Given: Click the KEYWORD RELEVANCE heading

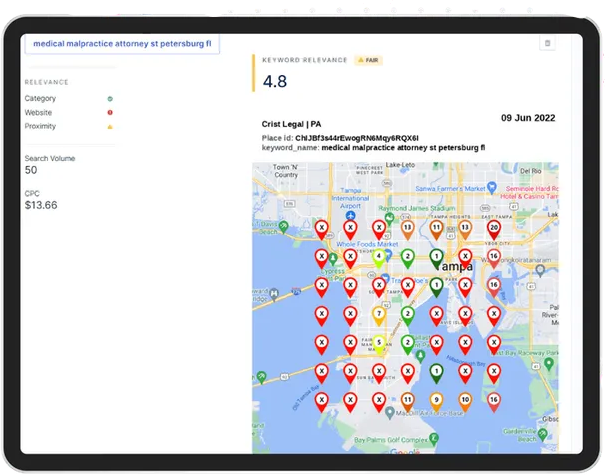Looking at the screenshot, I should click(304, 60).
